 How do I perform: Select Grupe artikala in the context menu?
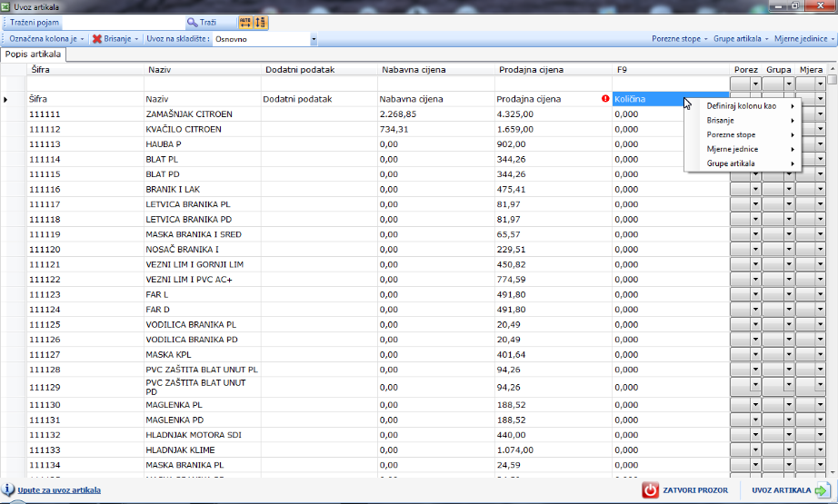(x=743, y=163)
